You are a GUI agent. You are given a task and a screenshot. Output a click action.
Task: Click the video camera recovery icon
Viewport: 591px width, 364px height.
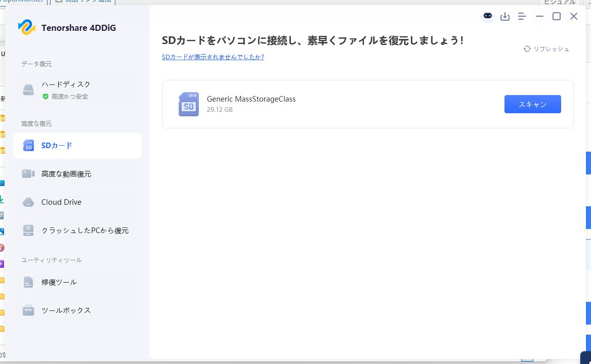click(x=28, y=174)
